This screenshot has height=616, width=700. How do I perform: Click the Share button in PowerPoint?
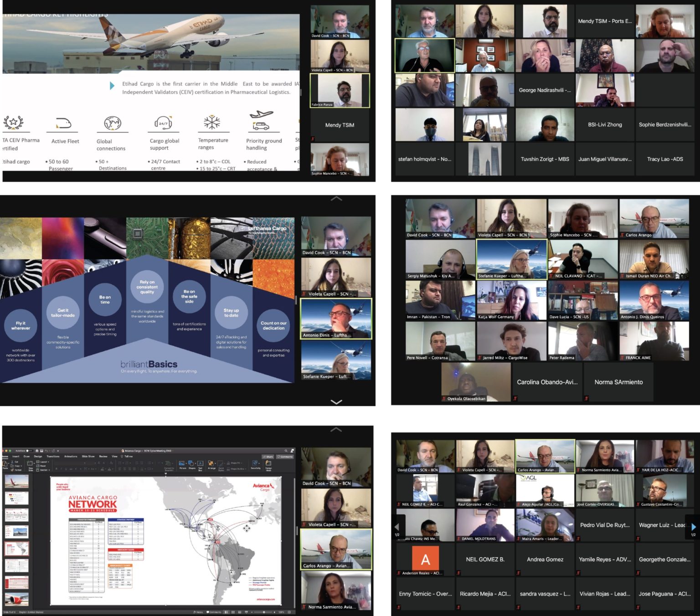point(268,457)
